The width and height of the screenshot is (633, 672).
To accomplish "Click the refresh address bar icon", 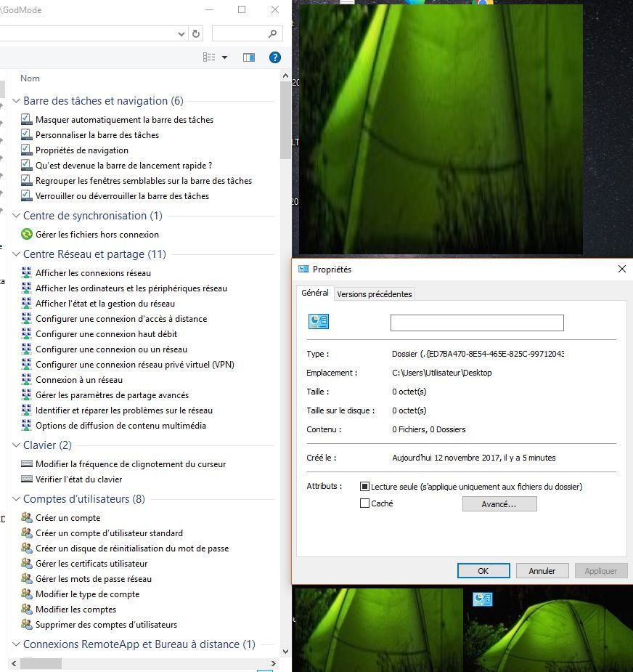I will click(x=196, y=33).
